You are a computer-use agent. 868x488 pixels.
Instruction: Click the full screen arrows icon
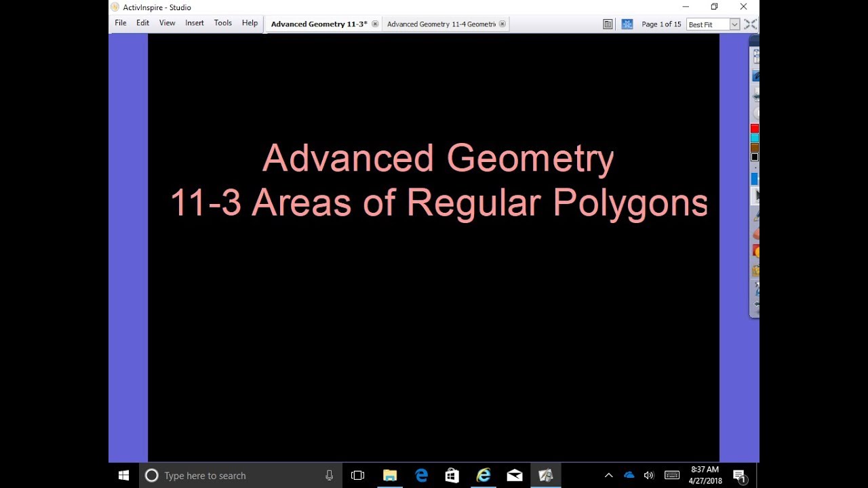coord(750,24)
